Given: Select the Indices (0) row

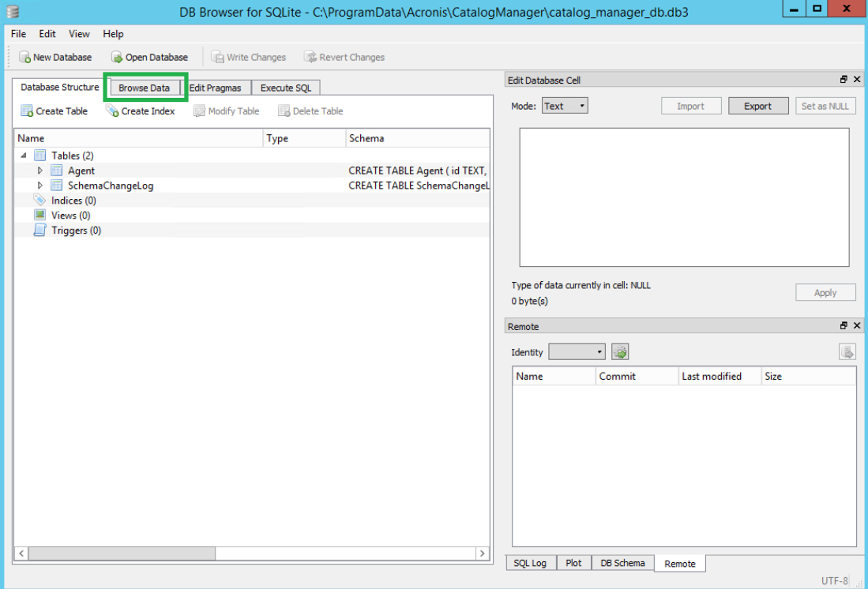Looking at the screenshot, I should pyautogui.click(x=252, y=201).
